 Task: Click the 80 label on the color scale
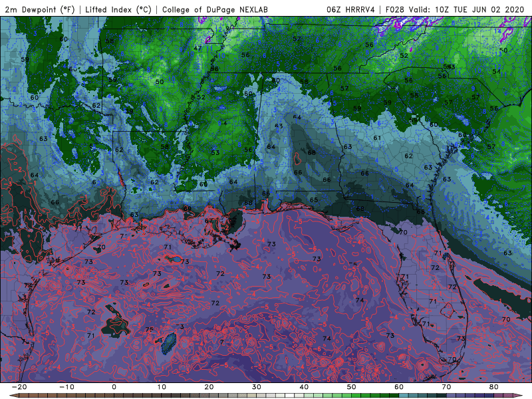tap(494, 387)
